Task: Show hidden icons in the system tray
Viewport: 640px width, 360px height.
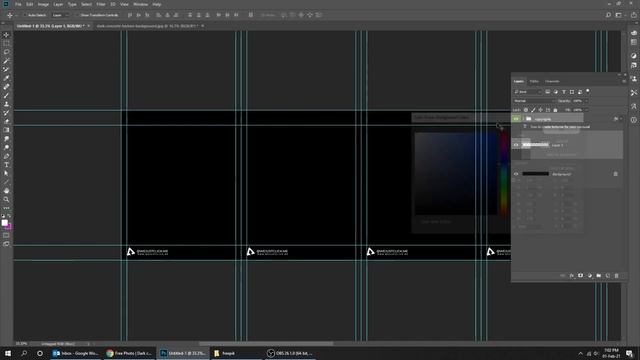Action: [x=580, y=353]
